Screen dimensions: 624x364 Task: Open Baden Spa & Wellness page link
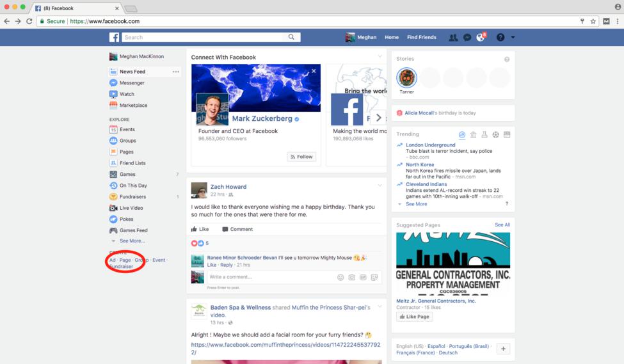click(x=241, y=308)
